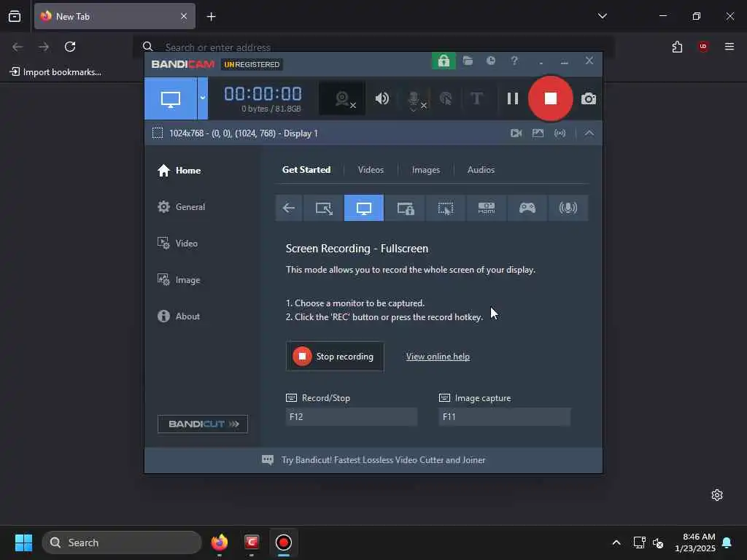Click the back arrow mode button
Image resolution: width=747 pixels, height=560 pixels.
tap(289, 208)
